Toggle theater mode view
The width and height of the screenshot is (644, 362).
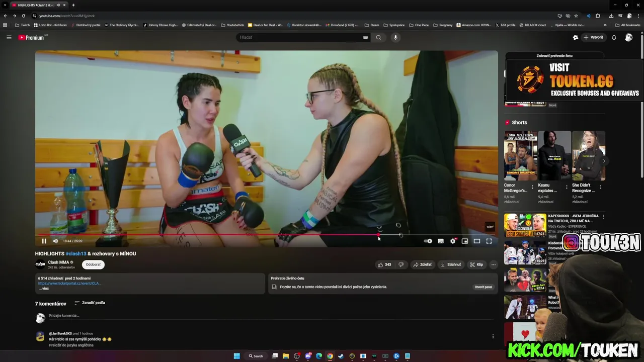pos(477,241)
